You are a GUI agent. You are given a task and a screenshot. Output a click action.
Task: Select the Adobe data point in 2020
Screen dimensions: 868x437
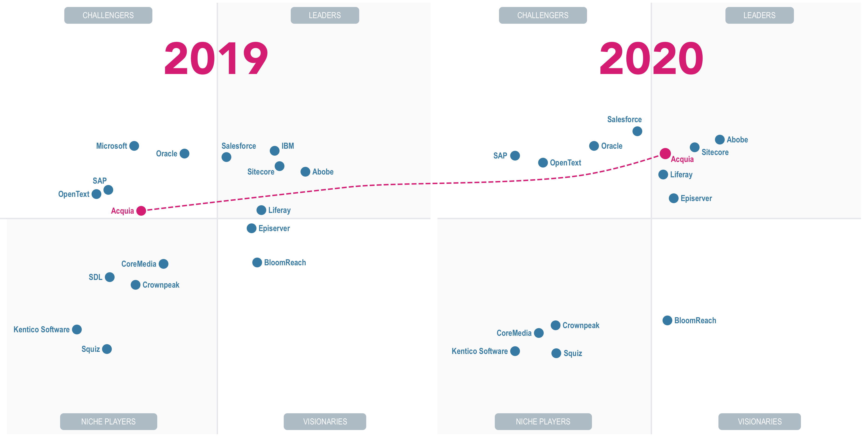point(720,140)
